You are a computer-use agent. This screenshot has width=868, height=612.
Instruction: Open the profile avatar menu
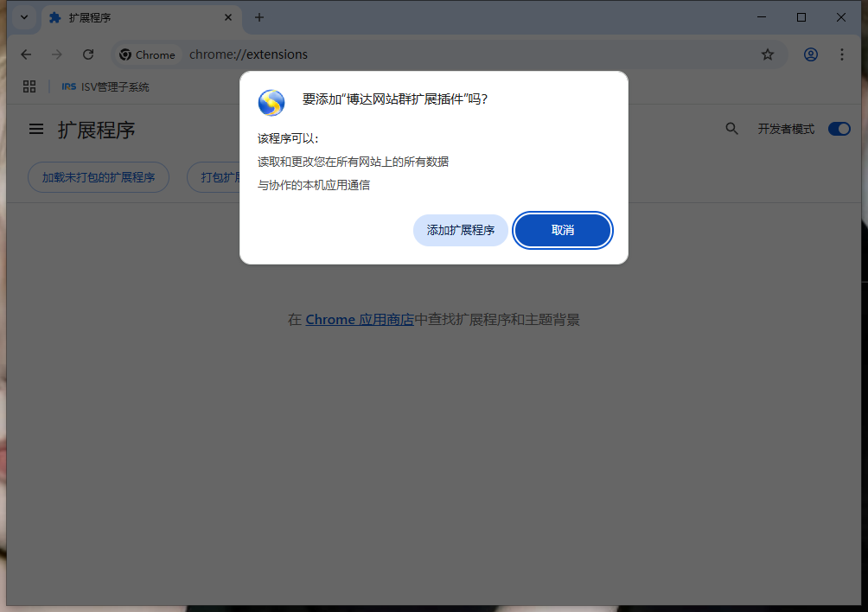coord(811,54)
